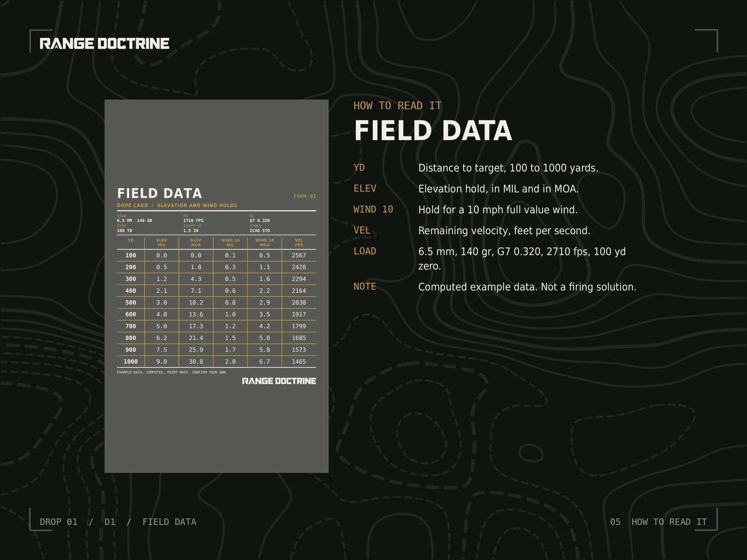Select "ICAO STD" on the card
The width and height of the screenshot is (747, 560).
[260, 230]
